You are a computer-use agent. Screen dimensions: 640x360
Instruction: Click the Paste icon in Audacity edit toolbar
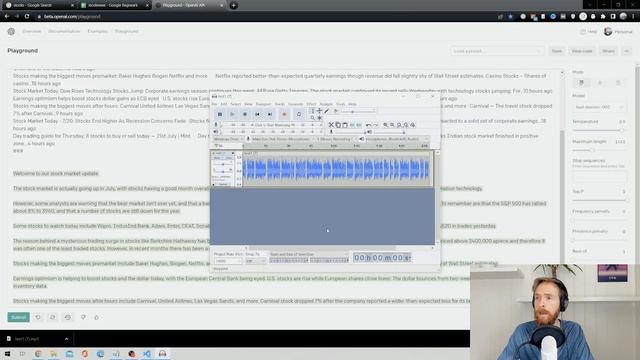345,125
